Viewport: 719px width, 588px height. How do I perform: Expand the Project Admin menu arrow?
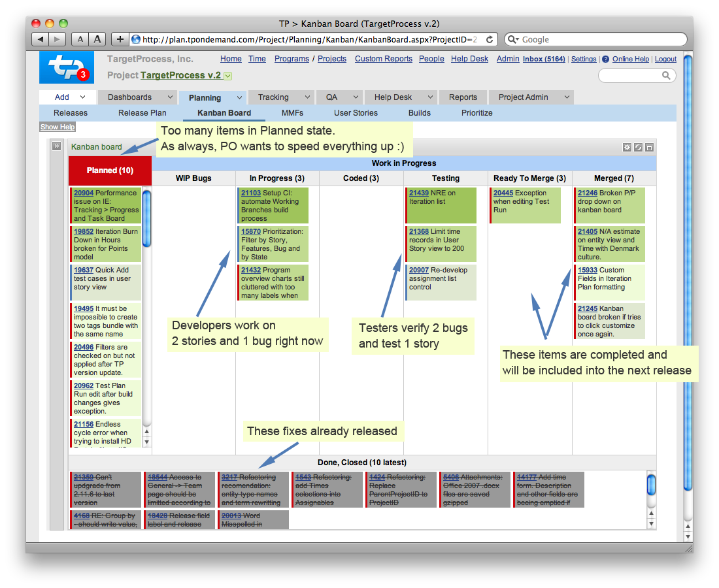[x=567, y=97]
